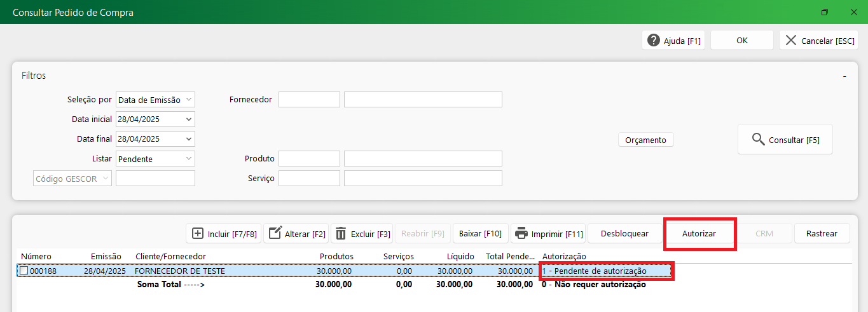Image resolution: width=868 pixels, height=312 pixels.
Task: Click the Cancelar X icon button
Action: tap(790, 41)
